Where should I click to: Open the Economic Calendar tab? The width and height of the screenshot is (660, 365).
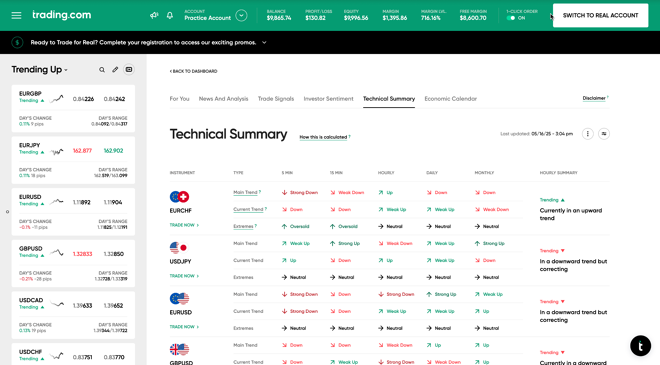click(450, 99)
